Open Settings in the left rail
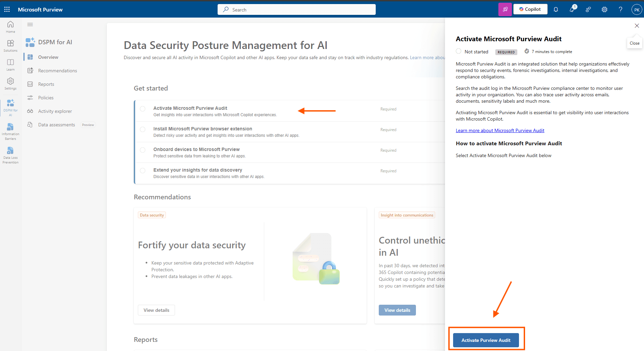This screenshot has height=351, width=644. tap(10, 83)
